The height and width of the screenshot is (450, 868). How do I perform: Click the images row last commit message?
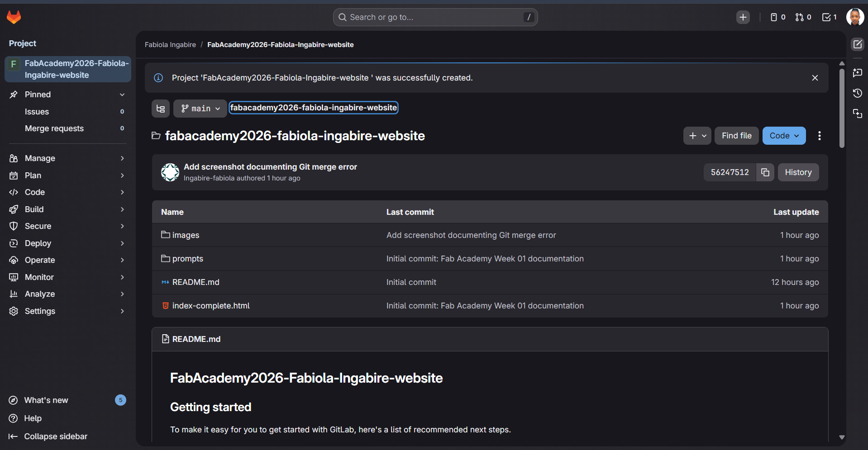[471, 235]
